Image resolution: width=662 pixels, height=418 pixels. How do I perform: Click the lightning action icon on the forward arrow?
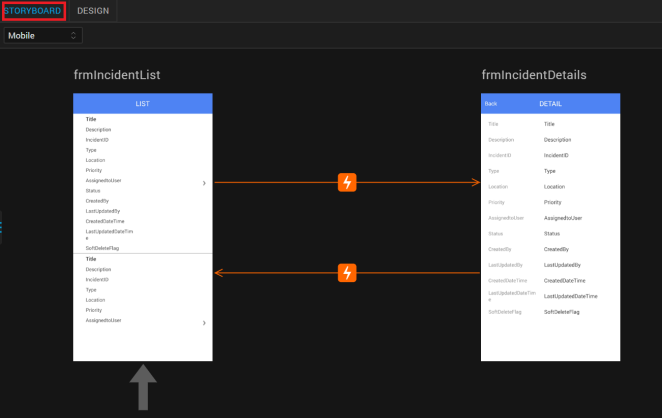tap(347, 182)
